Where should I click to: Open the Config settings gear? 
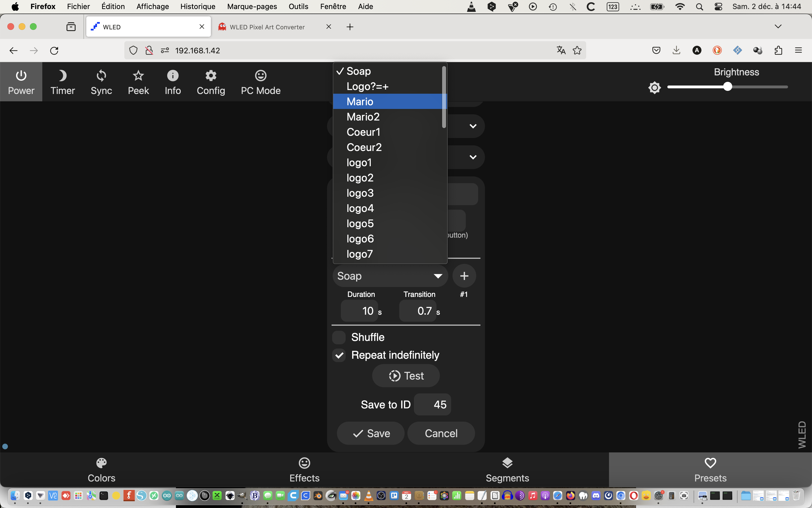click(x=211, y=82)
